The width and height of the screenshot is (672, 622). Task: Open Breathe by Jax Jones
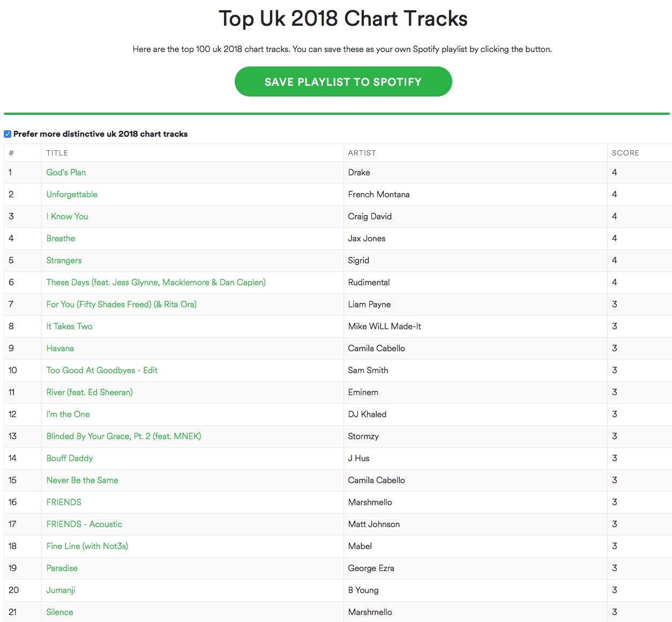coord(61,239)
